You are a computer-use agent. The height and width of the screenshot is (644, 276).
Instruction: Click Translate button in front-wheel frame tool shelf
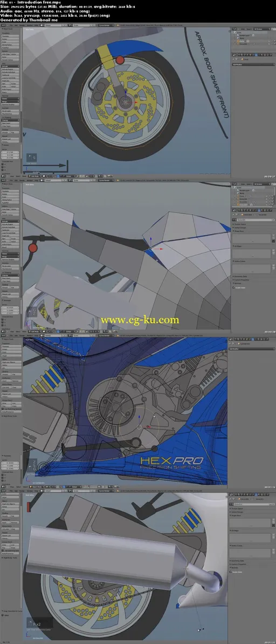[10, 36]
